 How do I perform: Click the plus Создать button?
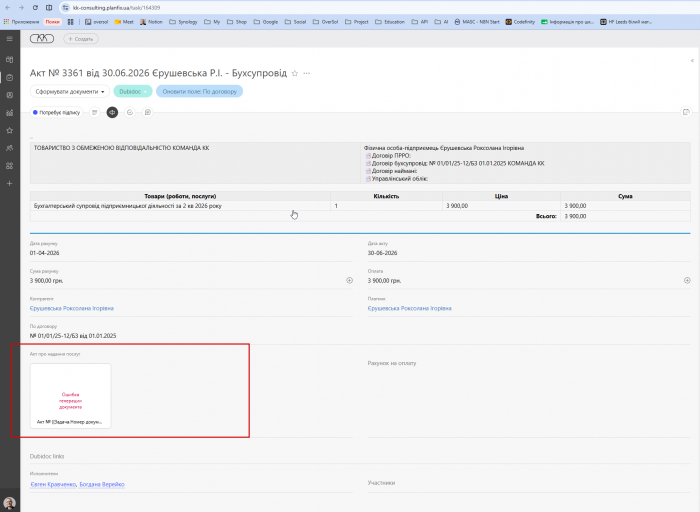[x=81, y=39]
